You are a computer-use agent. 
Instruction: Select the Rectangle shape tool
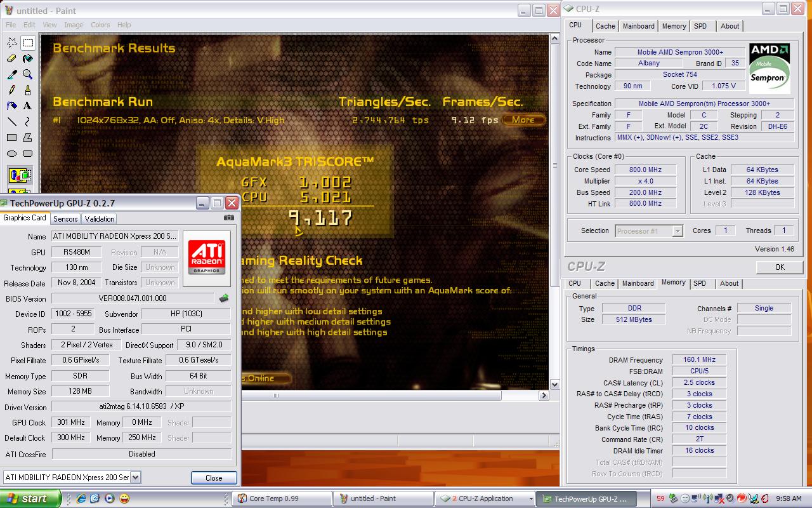tap(12, 137)
